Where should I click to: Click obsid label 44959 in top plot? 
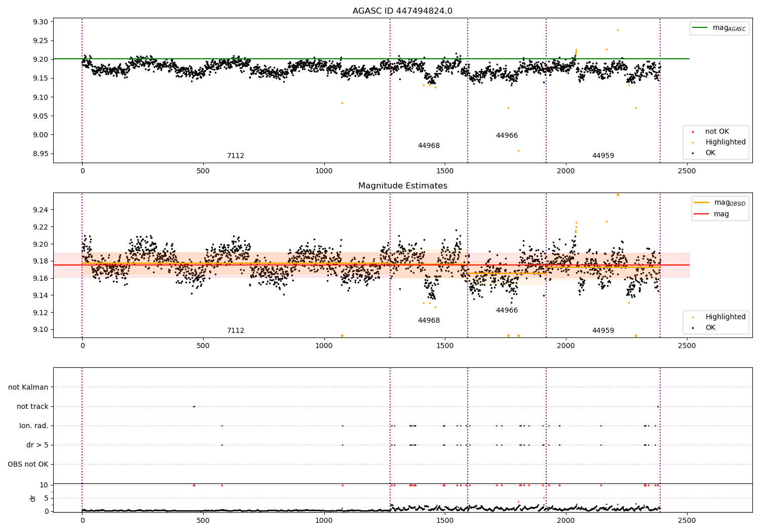[603, 156]
